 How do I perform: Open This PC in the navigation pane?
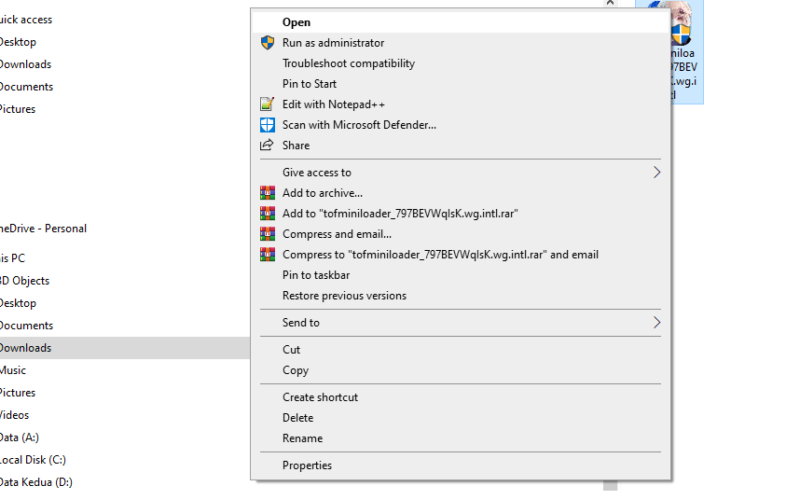[x=12, y=258]
